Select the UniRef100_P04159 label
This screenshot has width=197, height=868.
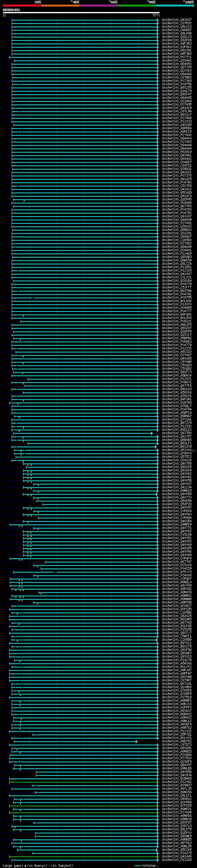tap(176, 569)
